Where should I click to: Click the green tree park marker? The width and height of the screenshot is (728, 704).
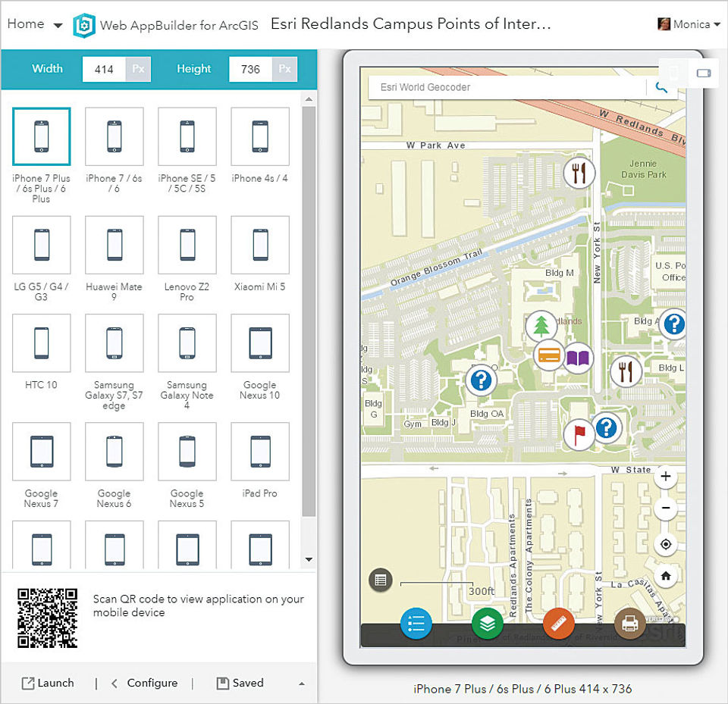pyautogui.click(x=541, y=327)
